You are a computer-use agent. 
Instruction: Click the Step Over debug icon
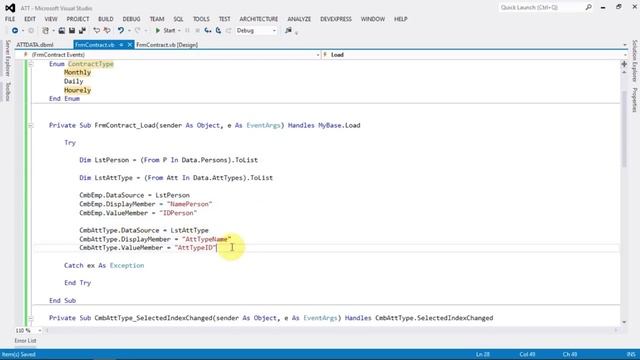218,31
